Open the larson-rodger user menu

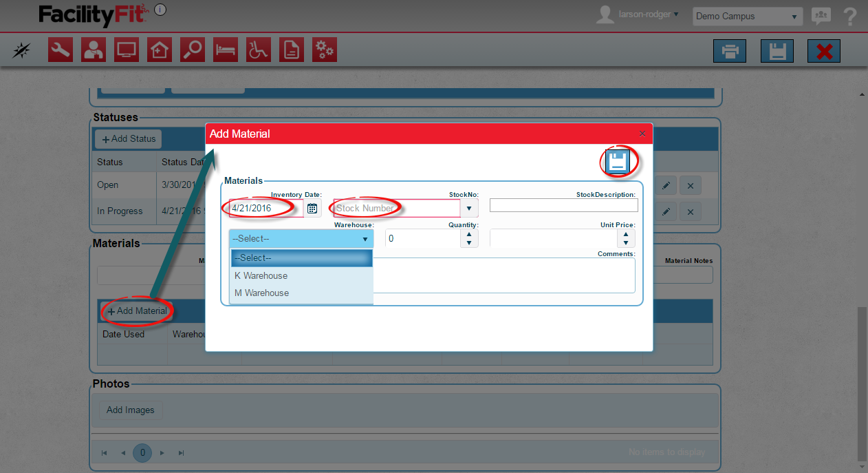tap(645, 14)
